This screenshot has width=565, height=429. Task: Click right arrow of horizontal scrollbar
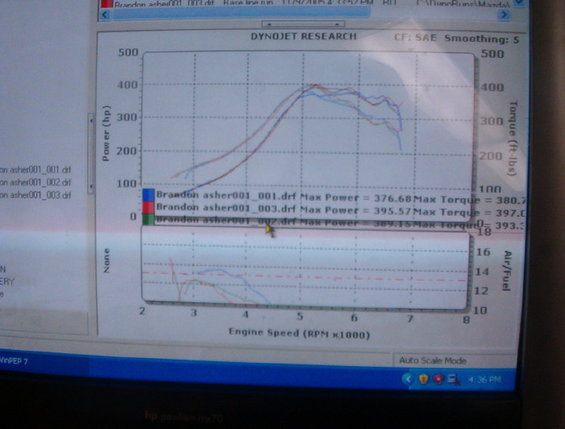[x=504, y=14]
